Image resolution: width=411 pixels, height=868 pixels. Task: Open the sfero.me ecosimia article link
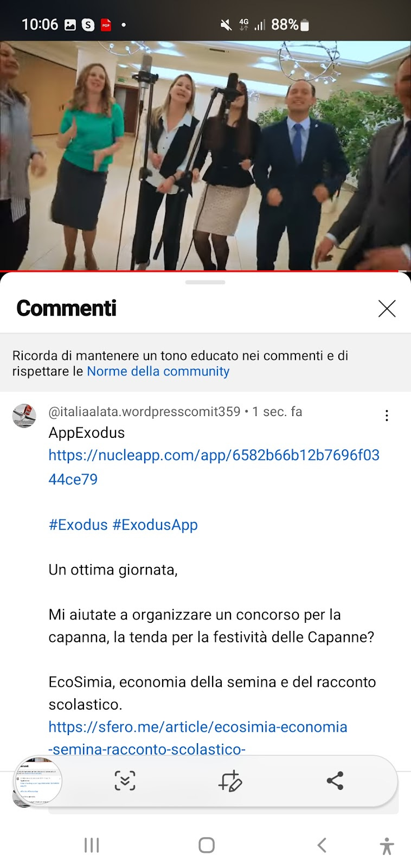pyautogui.click(x=198, y=738)
